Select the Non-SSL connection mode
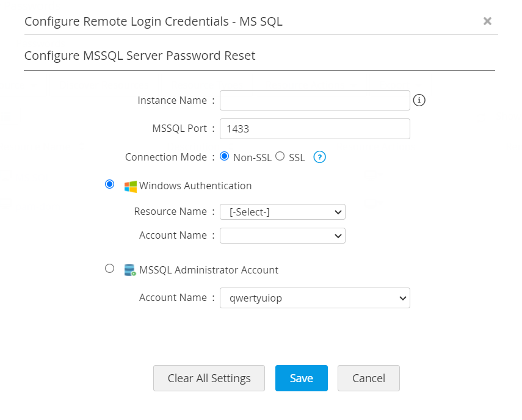The image size is (522, 420). coord(224,156)
